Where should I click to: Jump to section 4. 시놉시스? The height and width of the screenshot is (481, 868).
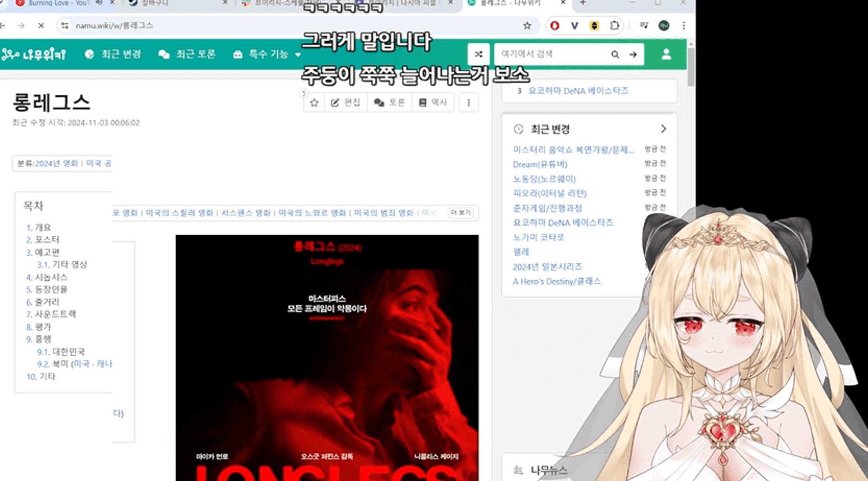click(x=47, y=277)
